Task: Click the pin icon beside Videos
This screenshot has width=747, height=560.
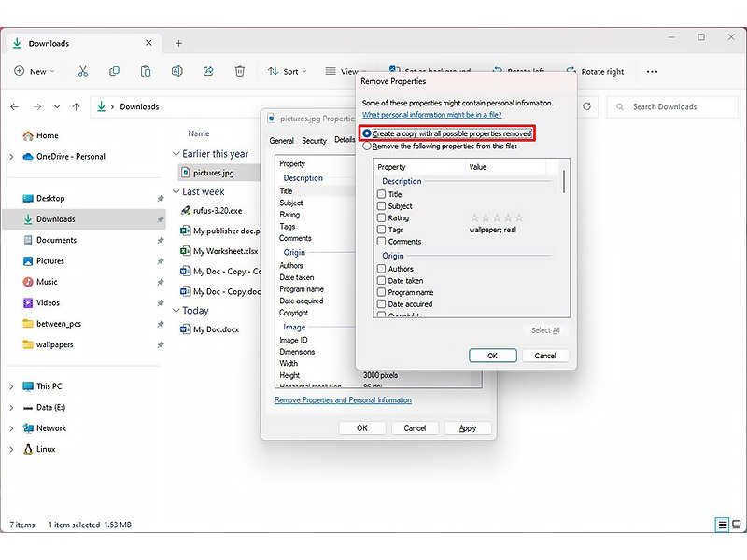Action: (x=161, y=302)
